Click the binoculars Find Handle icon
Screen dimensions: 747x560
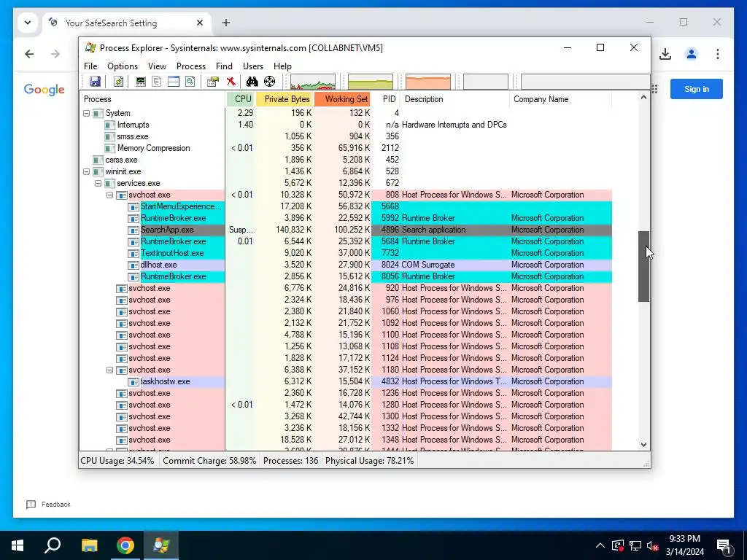coord(252,82)
